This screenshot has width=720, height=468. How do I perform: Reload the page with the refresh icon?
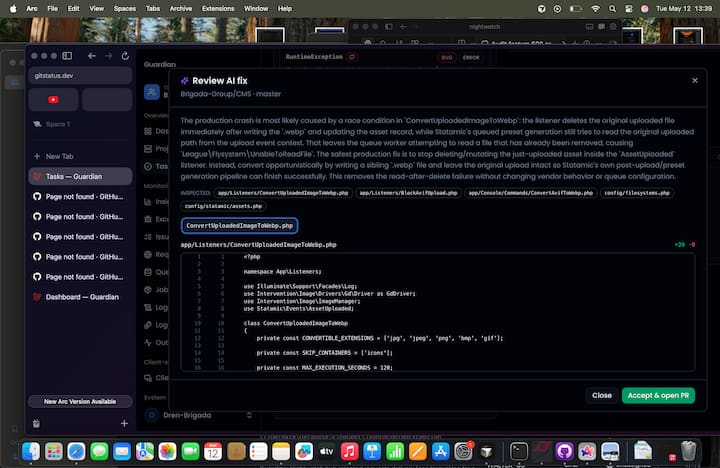(x=125, y=56)
